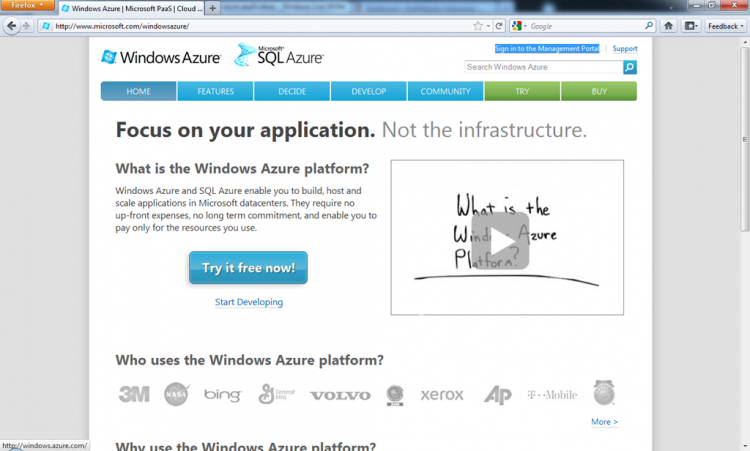Screen dimensions: 750x451
Task: Open the green TRY navigation tab
Action: 522,91
